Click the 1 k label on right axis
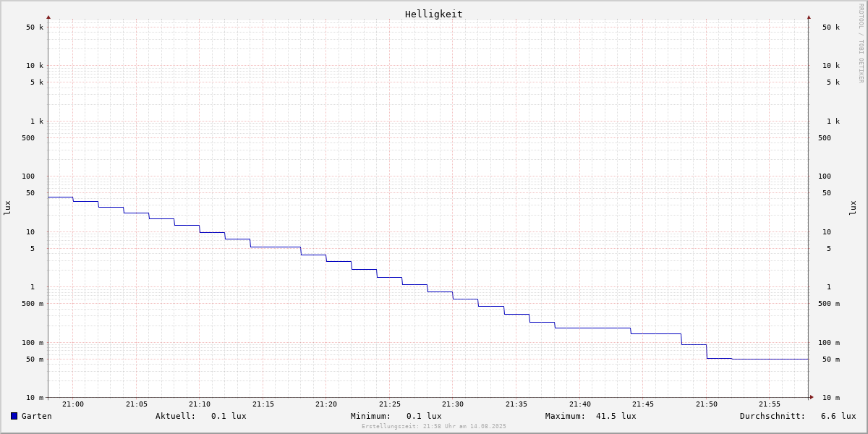Screen dimensions: 868x434 (x=833, y=122)
